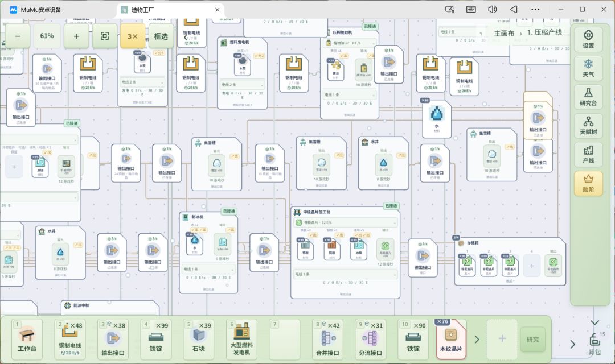The width and height of the screenshot is (615, 364).
Task: Open the 产线 production line panel
Action: pyautogui.click(x=588, y=154)
